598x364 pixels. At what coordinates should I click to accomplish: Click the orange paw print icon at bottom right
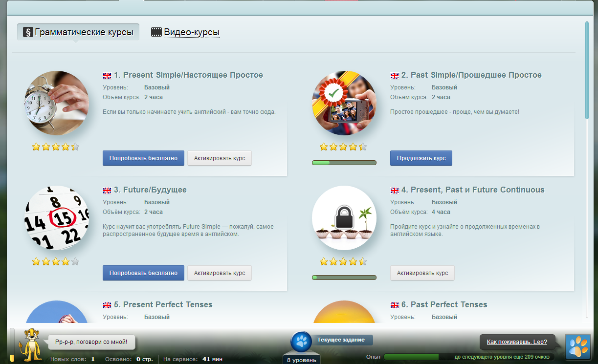(x=578, y=346)
